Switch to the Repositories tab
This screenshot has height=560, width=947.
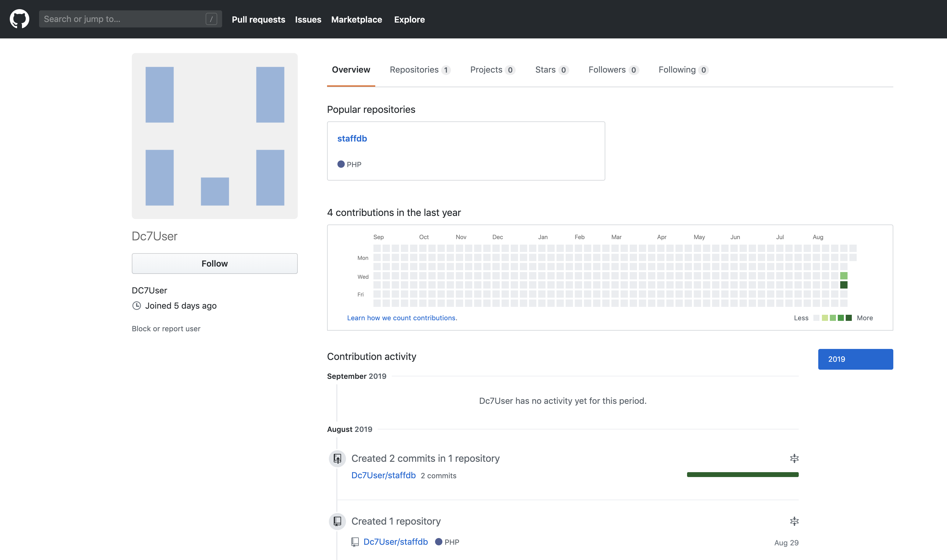[x=420, y=70]
